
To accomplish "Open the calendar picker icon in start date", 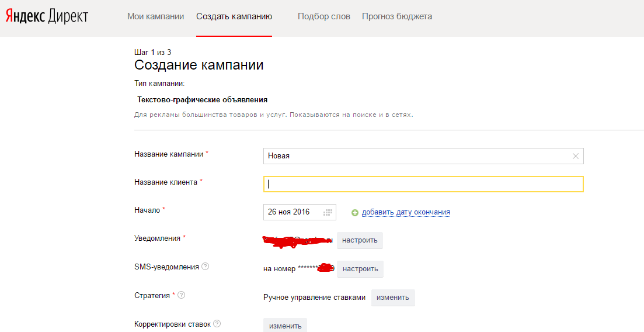I will pyautogui.click(x=328, y=212).
